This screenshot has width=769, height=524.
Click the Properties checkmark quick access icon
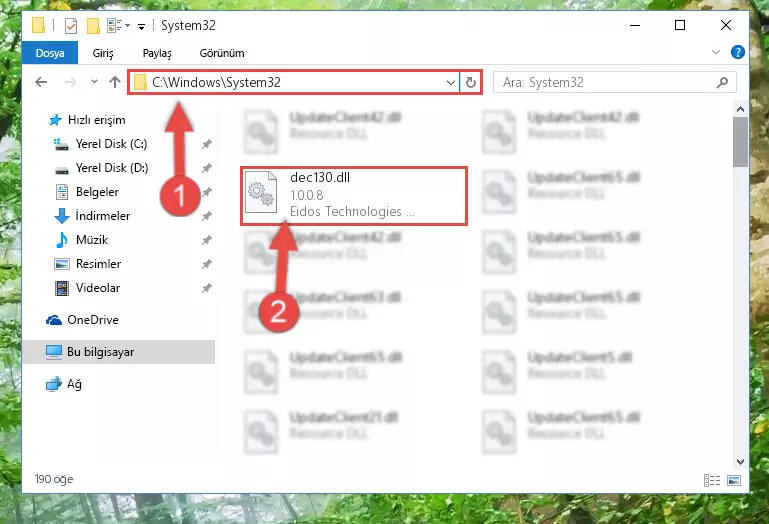[71, 26]
